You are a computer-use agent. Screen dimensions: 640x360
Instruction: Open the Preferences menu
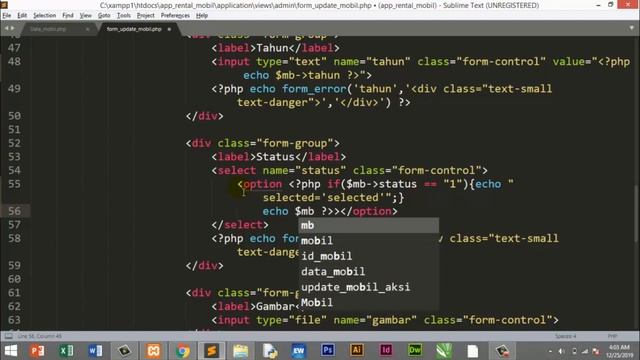point(175,16)
